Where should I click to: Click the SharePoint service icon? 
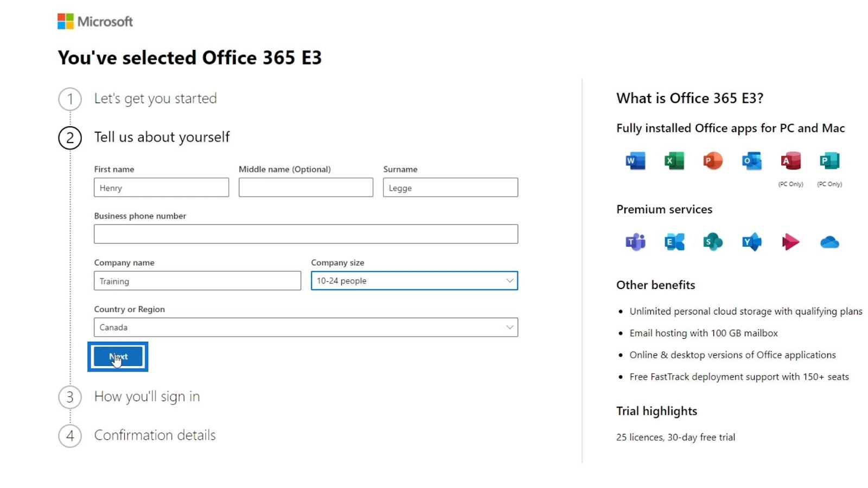[x=713, y=242]
